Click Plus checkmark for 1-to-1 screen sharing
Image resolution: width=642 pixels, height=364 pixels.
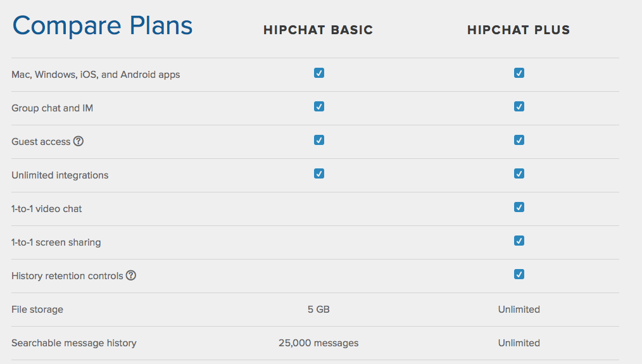[519, 241]
